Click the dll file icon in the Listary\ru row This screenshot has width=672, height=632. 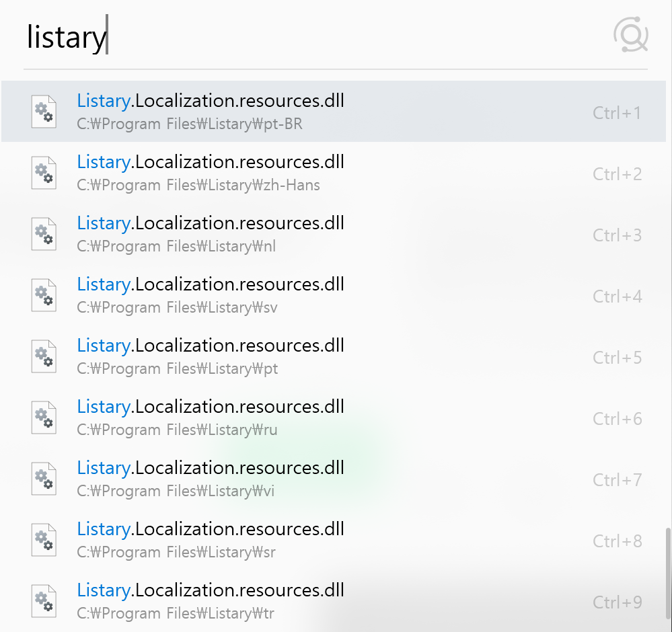tap(44, 418)
